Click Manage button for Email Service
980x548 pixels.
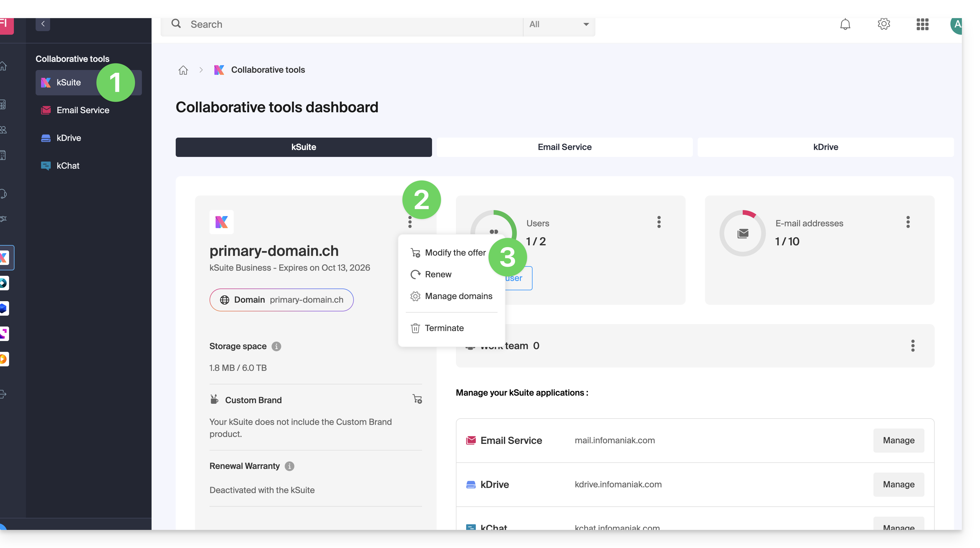click(898, 440)
